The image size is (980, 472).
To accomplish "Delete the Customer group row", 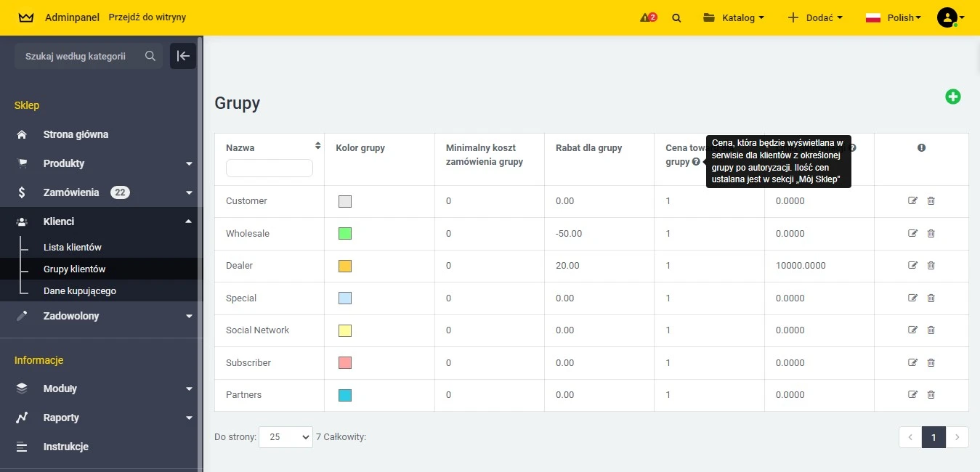I will click(x=931, y=200).
